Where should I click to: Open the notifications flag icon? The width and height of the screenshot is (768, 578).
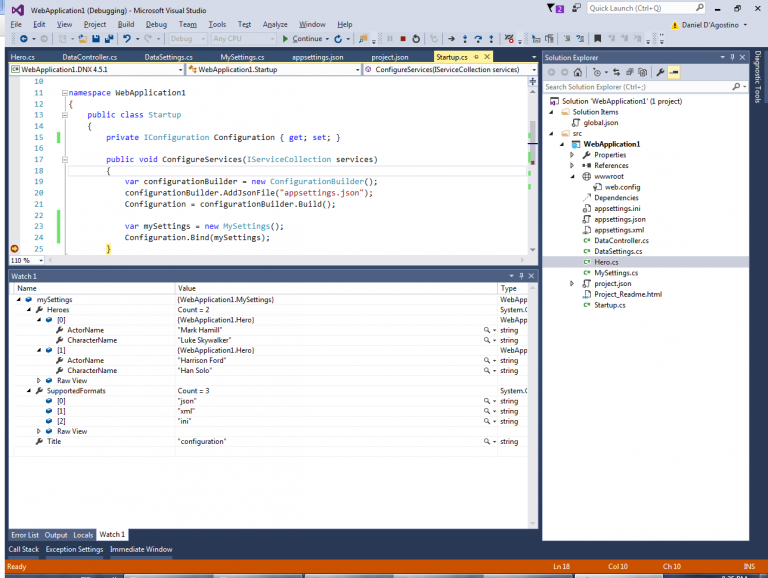pyautogui.click(x=555, y=8)
